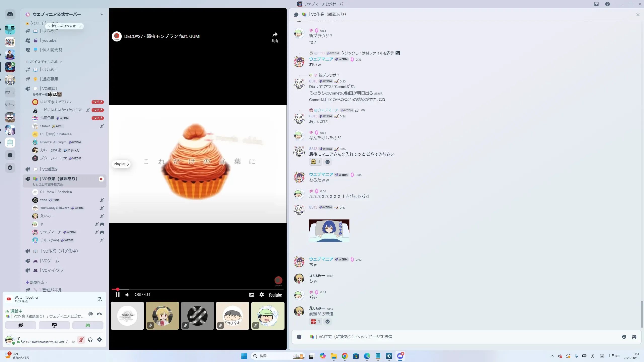
Task: Open YouTube player settings gear
Action: [262, 295]
